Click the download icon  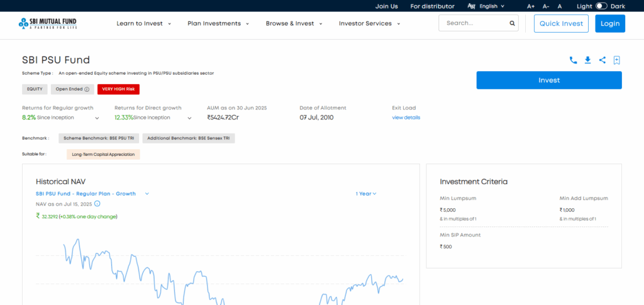click(588, 60)
